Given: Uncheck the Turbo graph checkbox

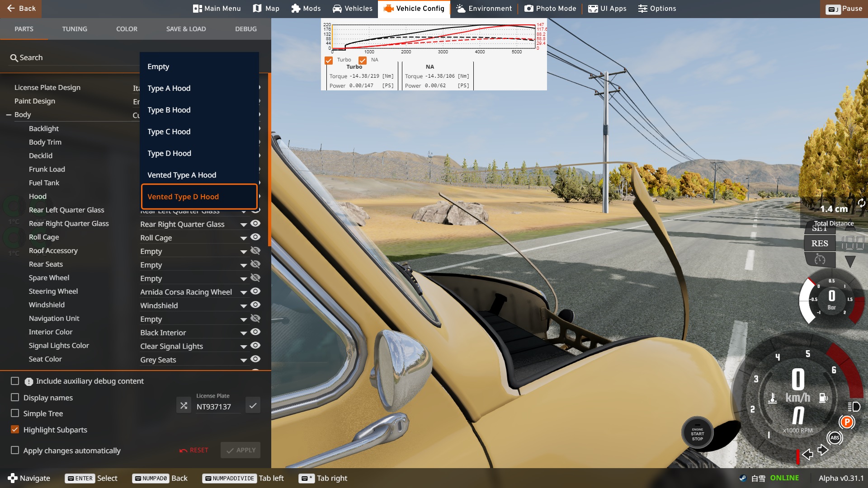Looking at the screenshot, I should [x=329, y=60].
